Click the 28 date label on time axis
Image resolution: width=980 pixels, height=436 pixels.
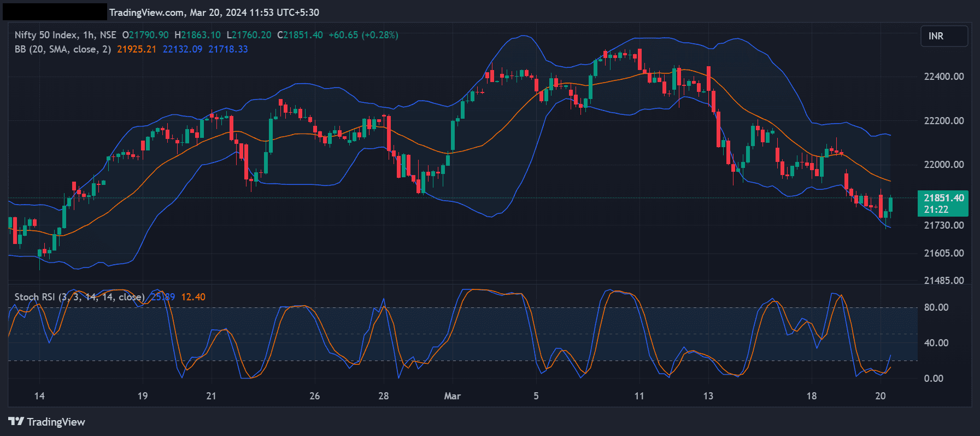coord(384,396)
